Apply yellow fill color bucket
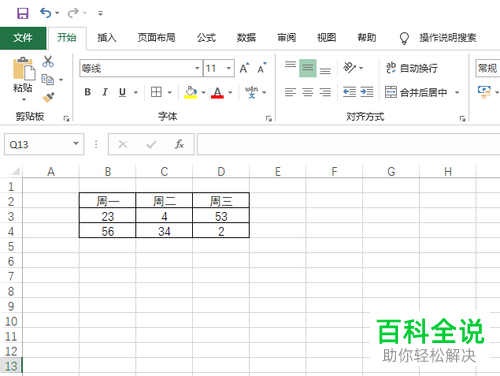Viewport: 500px width, 376px height. tap(191, 92)
